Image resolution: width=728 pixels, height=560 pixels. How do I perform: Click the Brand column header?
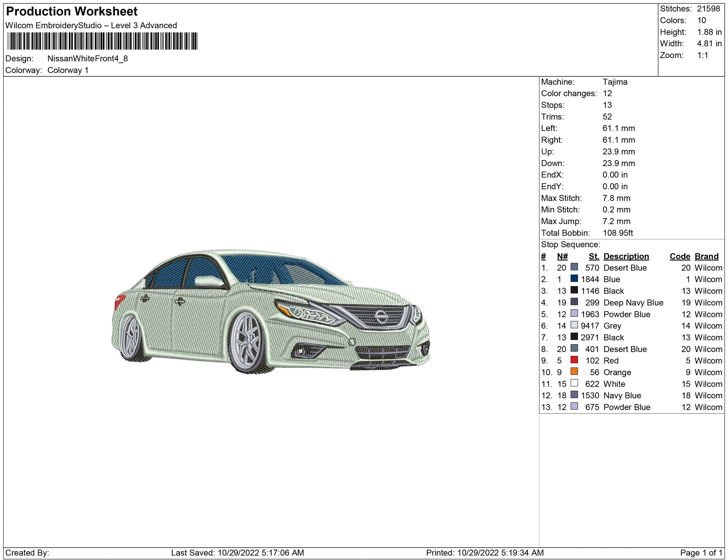(x=706, y=256)
